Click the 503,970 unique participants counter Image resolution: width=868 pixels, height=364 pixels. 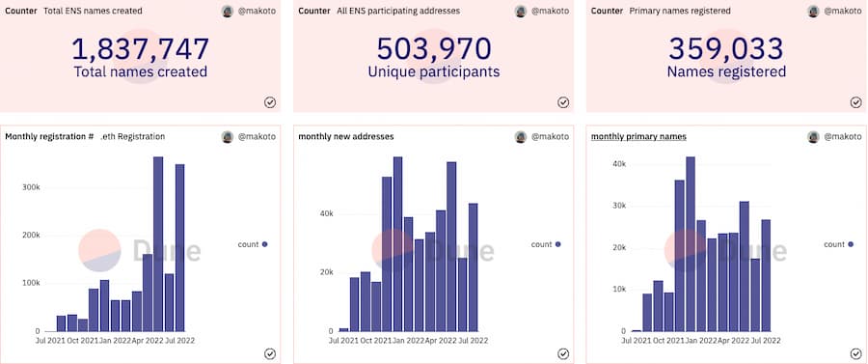pyautogui.click(x=434, y=48)
